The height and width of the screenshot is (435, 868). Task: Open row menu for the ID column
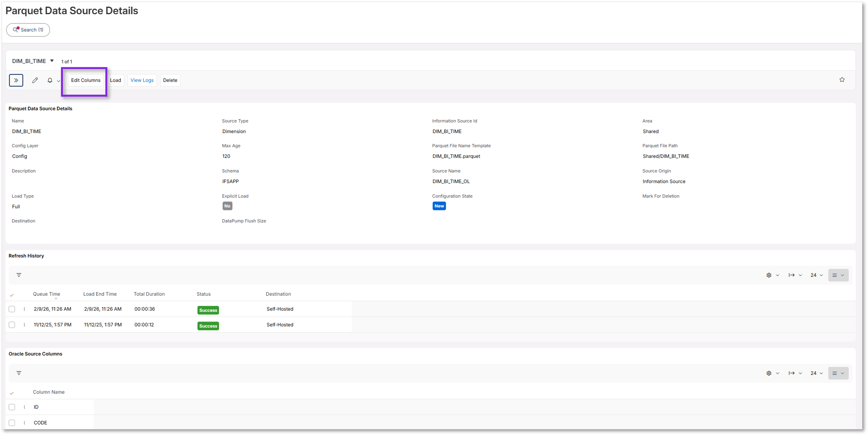(24, 407)
